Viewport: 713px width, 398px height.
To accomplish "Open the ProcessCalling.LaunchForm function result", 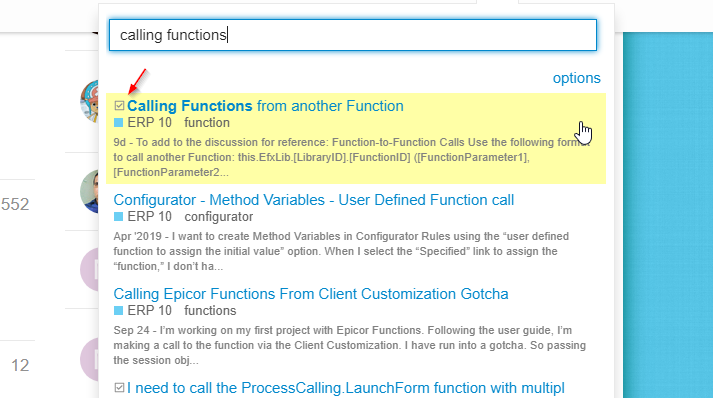I will point(346,388).
